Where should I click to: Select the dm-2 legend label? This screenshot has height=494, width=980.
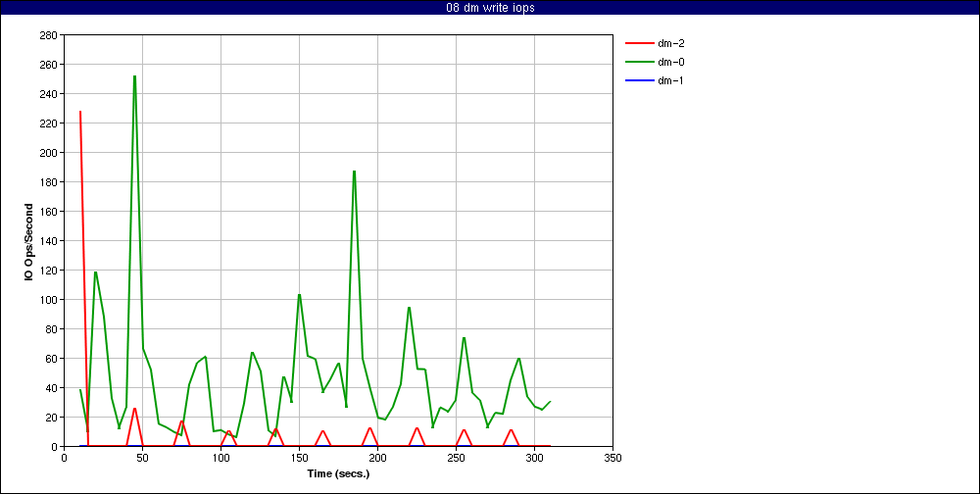click(671, 43)
